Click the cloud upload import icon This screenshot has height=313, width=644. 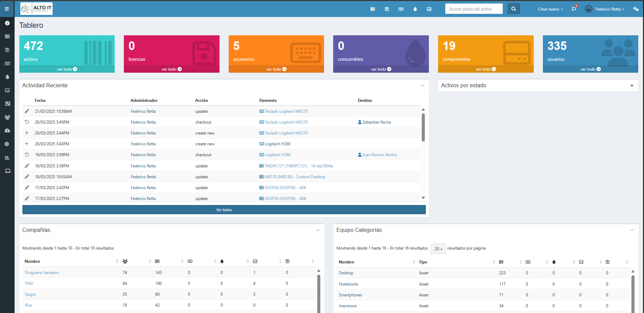pos(7,130)
